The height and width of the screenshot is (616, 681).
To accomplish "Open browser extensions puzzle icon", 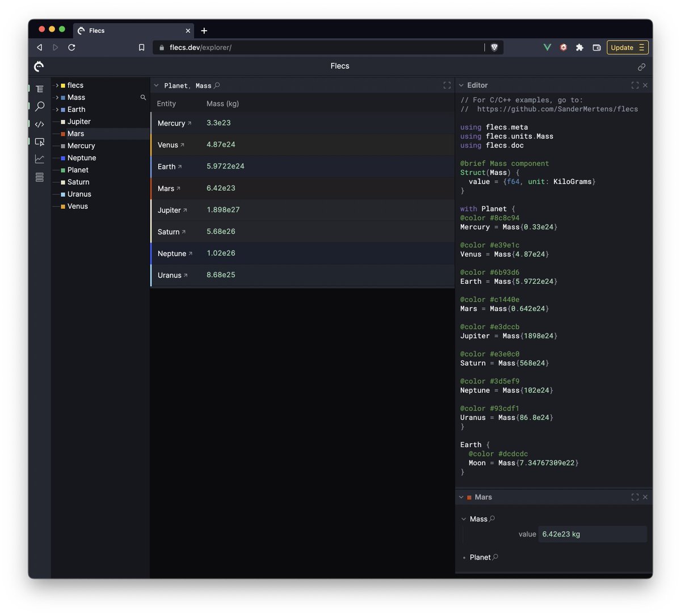I will coord(579,47).
